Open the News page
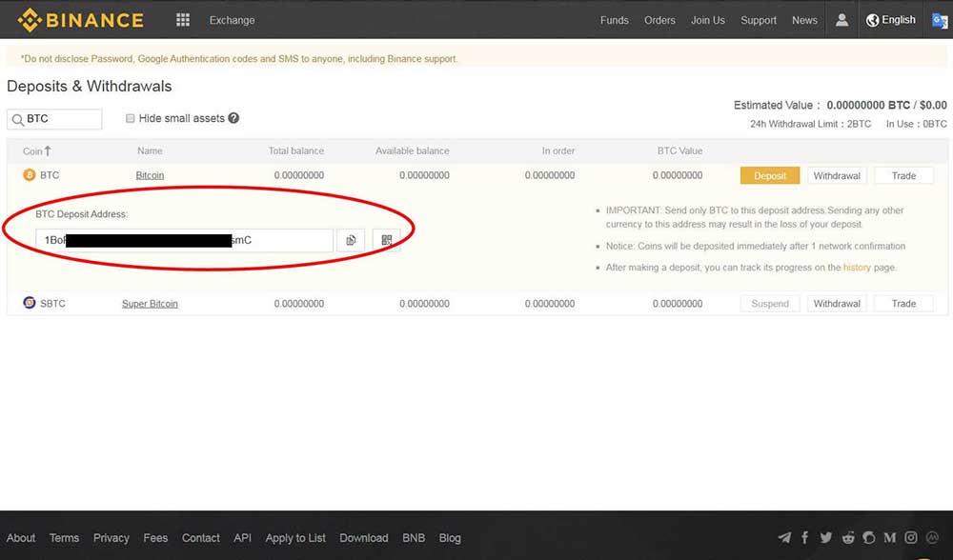Image resolution: width=953 pixels, height=560 pixels. coord(804,20)
